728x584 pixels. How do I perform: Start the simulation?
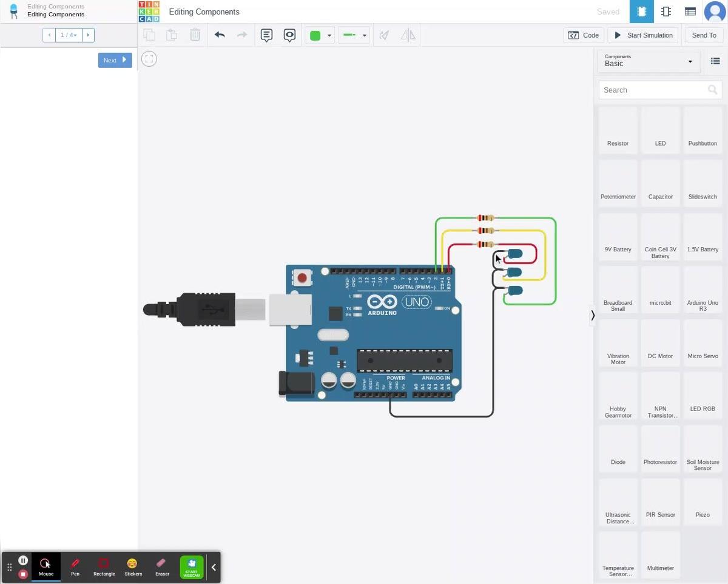coord(644,35)
